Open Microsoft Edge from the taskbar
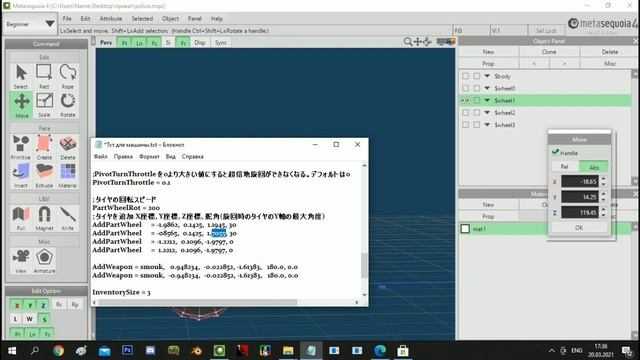 [380, 351]
